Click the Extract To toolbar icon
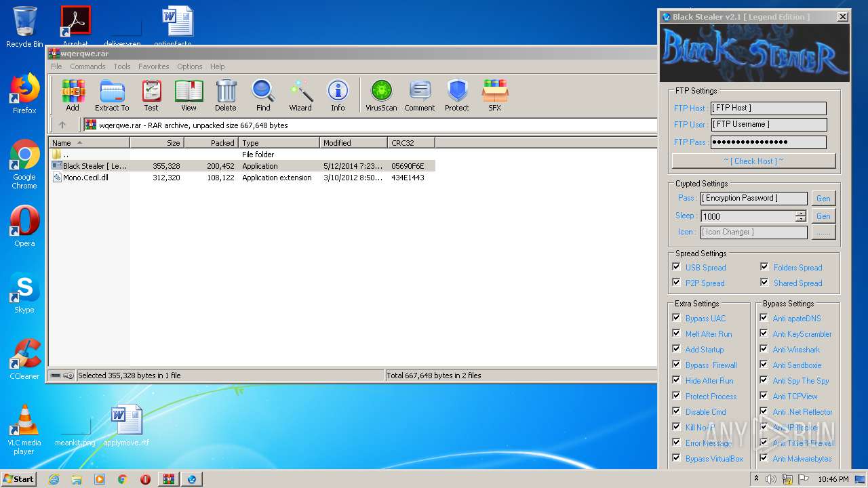Image resolution: width=868 pixels, height=488 pixels. [x=112, y=95]
